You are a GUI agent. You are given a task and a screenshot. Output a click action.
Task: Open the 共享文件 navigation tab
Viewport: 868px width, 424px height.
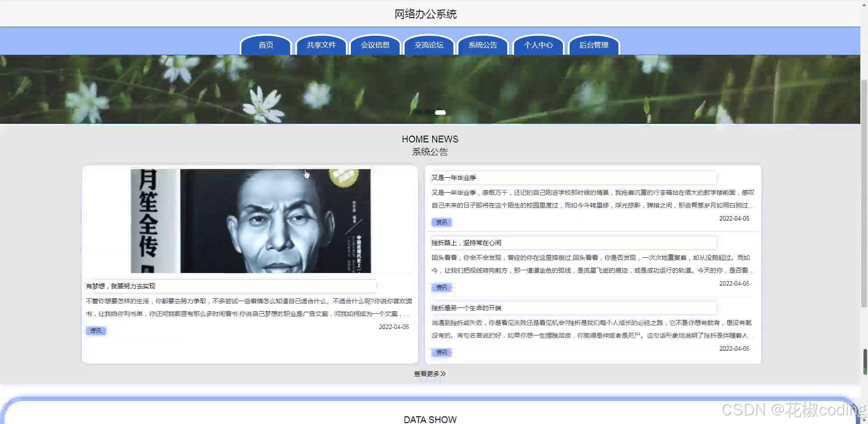(321, 45)
